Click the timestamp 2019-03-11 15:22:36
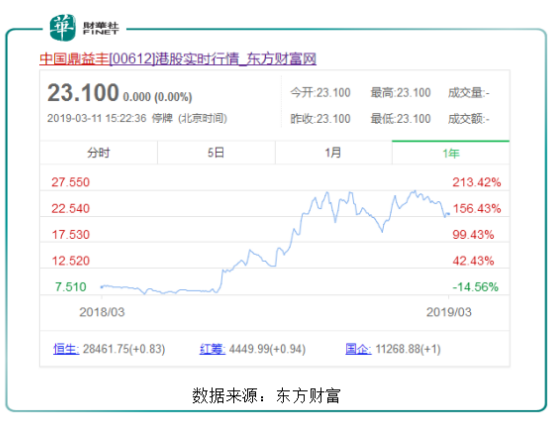Viewport: 554px width, 424px height. [x=96, y=118]
